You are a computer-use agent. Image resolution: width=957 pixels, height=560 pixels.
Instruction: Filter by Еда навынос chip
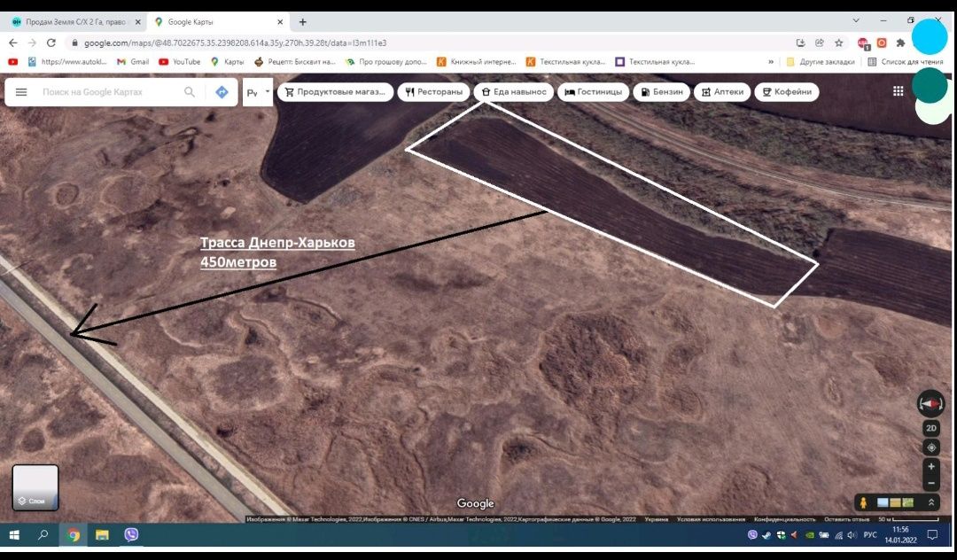point(513,92)
